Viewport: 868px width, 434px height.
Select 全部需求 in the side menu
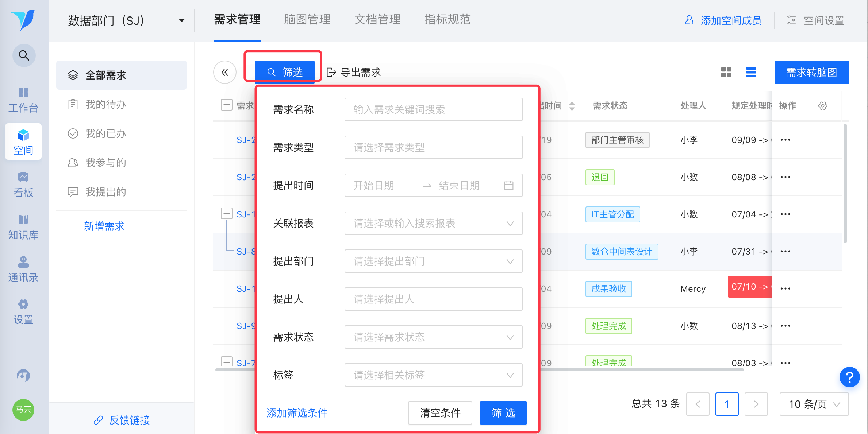click(x=122, y=75)
